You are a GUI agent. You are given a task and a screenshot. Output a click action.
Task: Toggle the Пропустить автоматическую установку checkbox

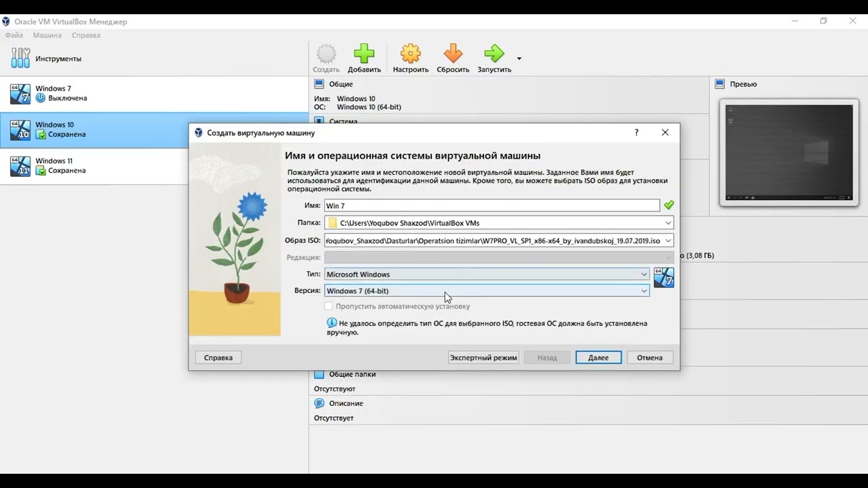tap(329, 306)
